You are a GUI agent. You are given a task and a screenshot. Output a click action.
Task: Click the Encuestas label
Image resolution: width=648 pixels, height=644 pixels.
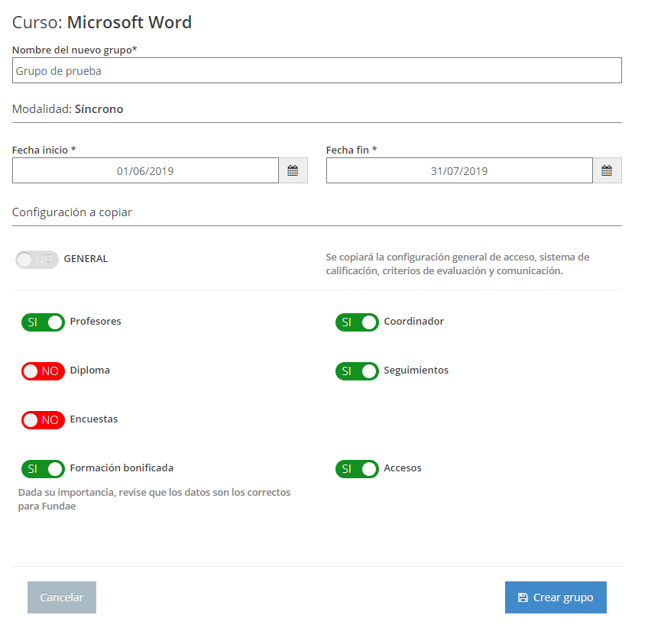[x=94, y=419]
